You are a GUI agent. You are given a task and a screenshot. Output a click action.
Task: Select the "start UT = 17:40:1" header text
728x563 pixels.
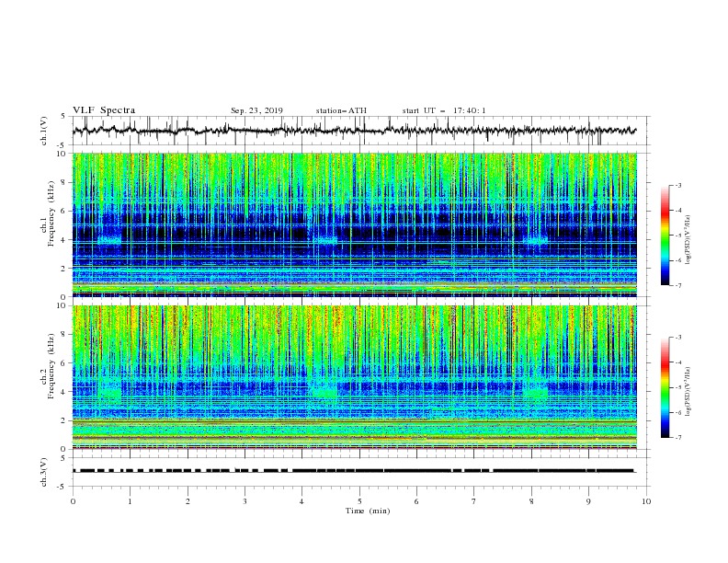tap(444, 110)
